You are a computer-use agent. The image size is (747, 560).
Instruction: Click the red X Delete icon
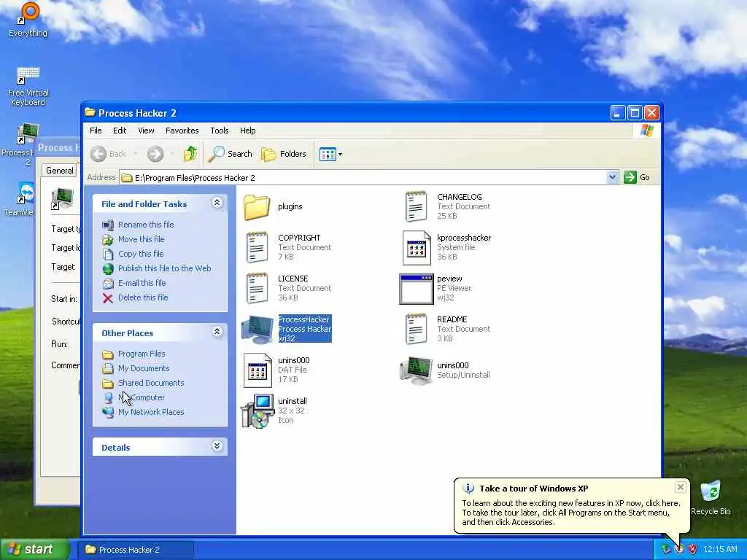[x=108, y=298]
